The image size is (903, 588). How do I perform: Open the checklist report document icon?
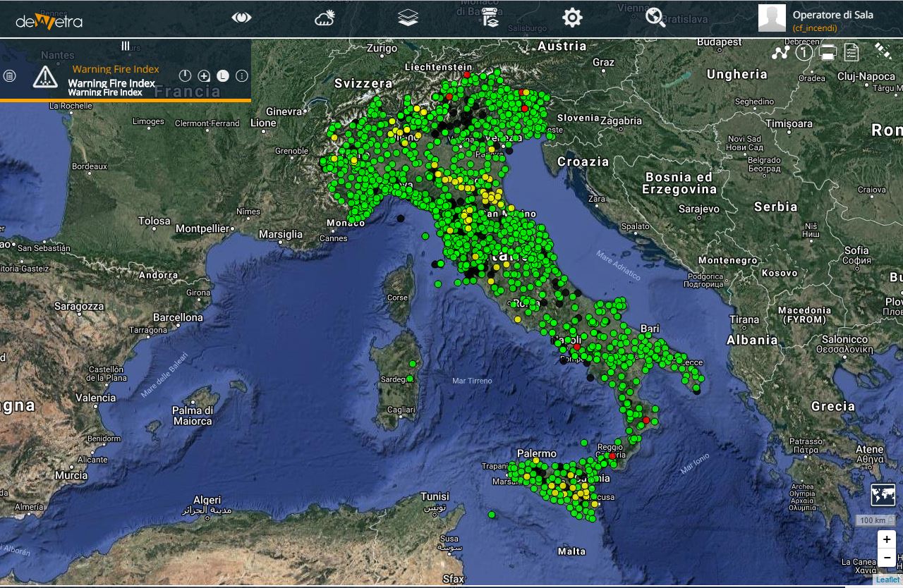pyautogui.click(x=852, y=52)
